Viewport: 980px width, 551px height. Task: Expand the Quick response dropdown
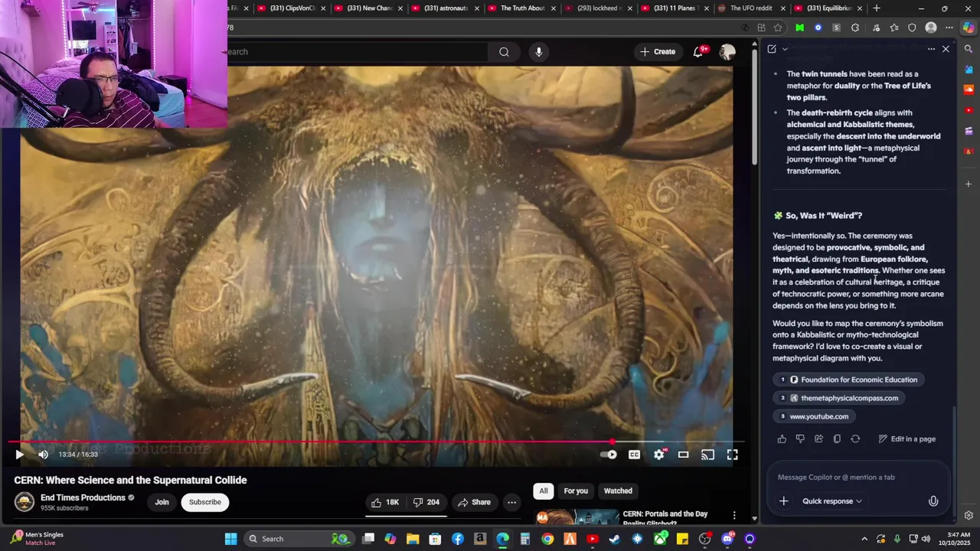tap(832, 501)
